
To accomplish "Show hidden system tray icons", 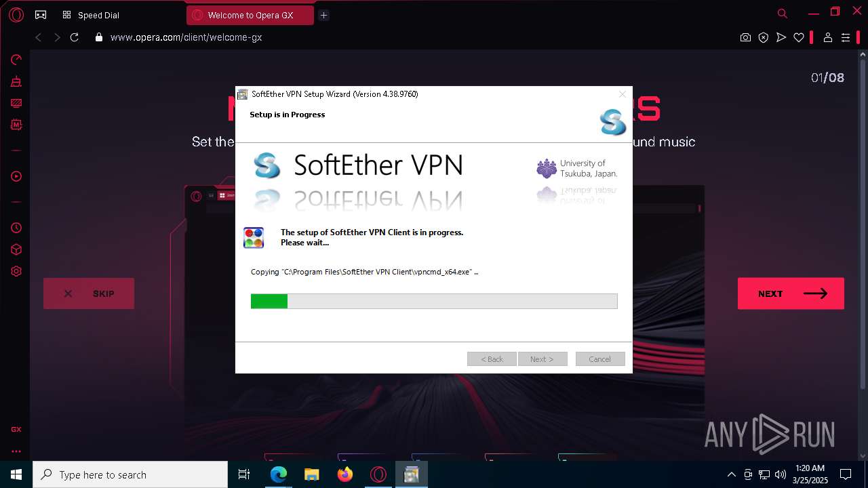I will [x=731, y=474].
